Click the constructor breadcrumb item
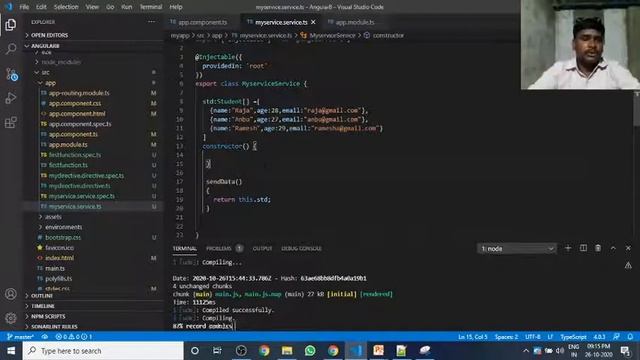 388,36
